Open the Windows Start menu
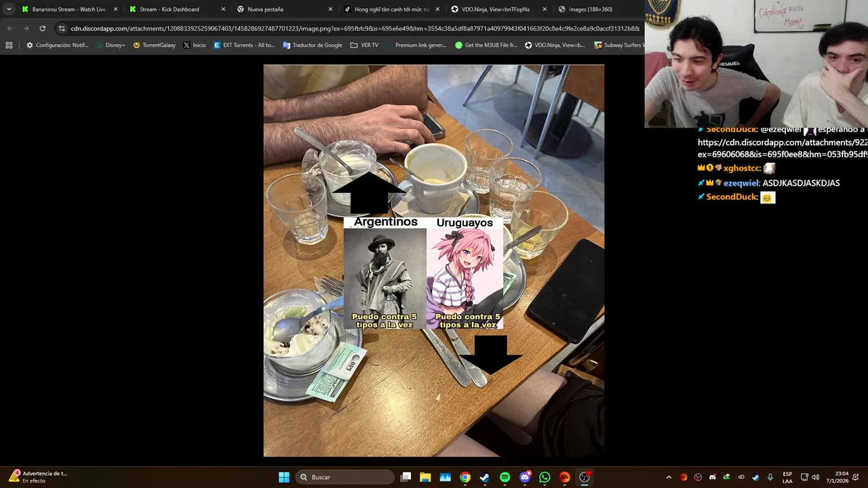Screen dimensions: 868x488 coord(284,477)
